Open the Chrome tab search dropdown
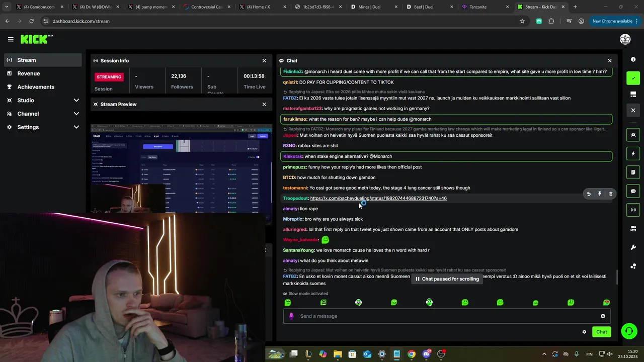Image resolution: width=644 pixels, height=362 pixels. 7,7
